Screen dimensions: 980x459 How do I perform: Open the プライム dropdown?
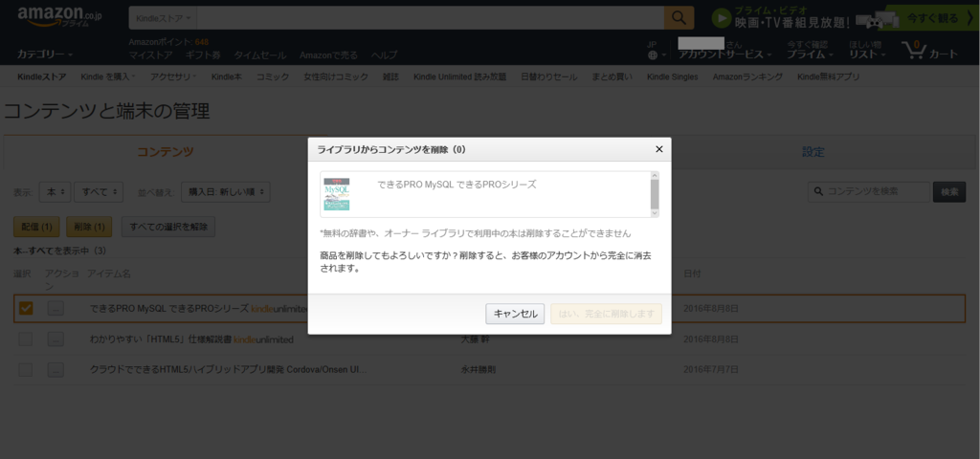point(810,55)
